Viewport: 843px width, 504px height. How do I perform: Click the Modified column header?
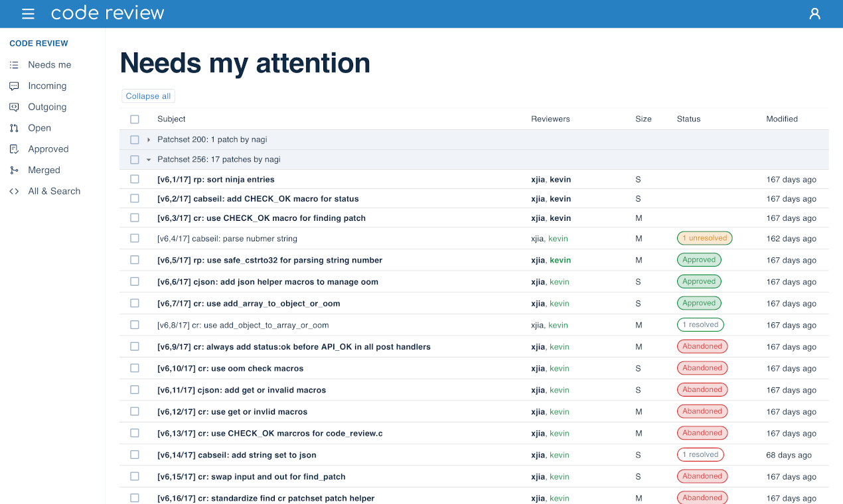(782, 119)
